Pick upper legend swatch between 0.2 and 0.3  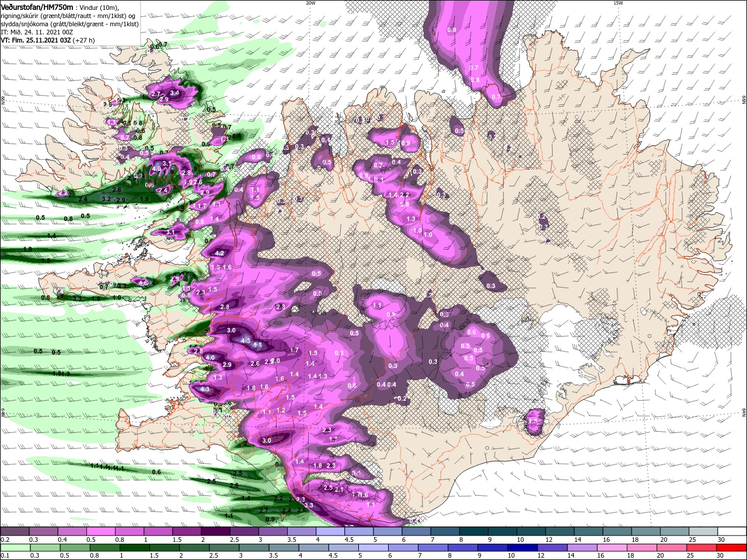tap(15, 531)
